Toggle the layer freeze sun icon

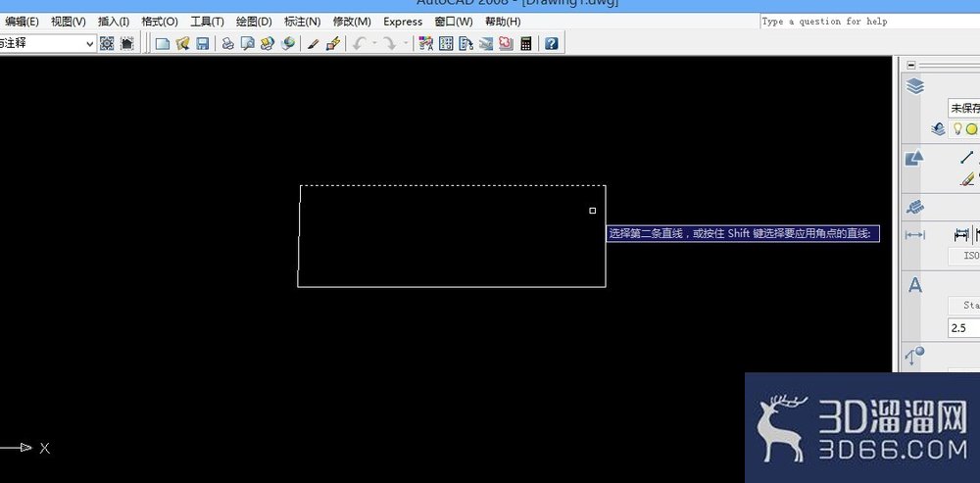tap(971, 128)
